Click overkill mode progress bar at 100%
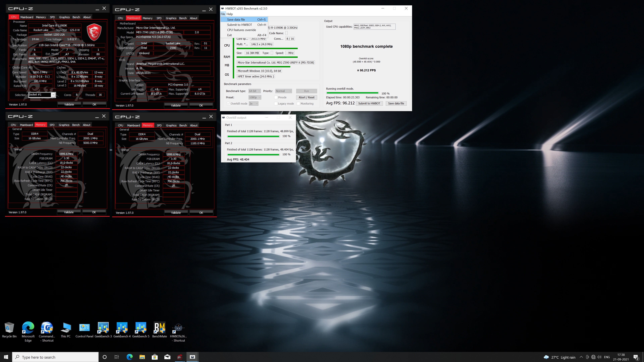Viewport: 644px width, 362px height. tap(352, 93)
